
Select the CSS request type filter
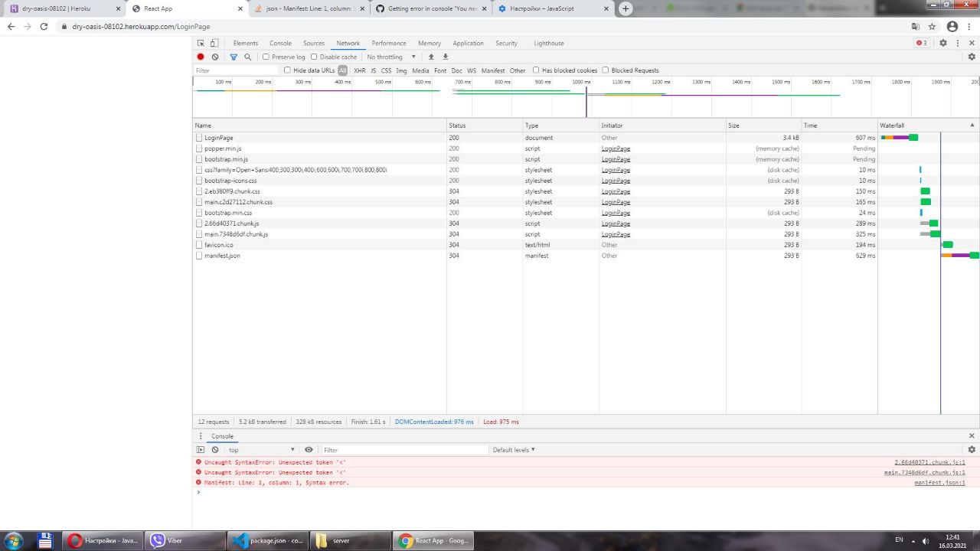[x=386, y=70]
